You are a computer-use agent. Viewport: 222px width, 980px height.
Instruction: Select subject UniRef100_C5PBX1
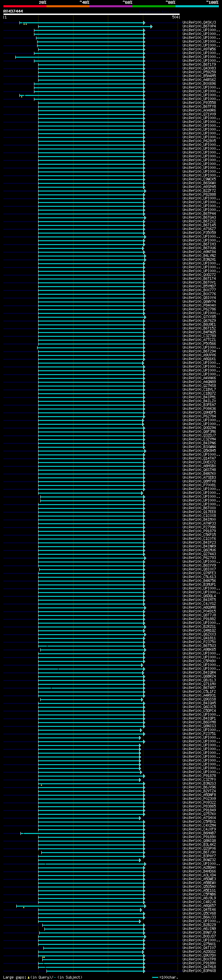click(199, 822)
